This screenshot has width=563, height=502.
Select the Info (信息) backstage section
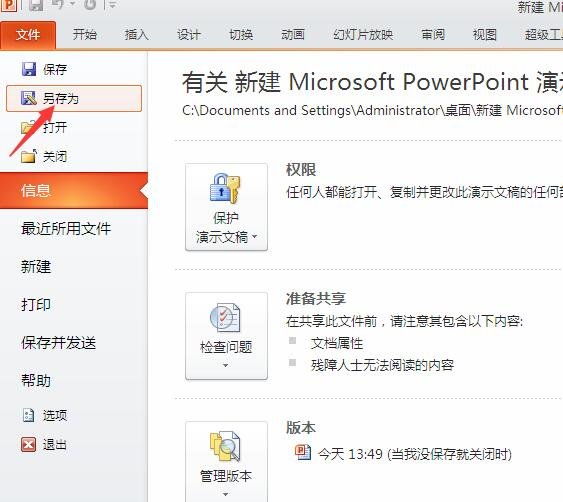pyautogui.click(x=74, y=190)
